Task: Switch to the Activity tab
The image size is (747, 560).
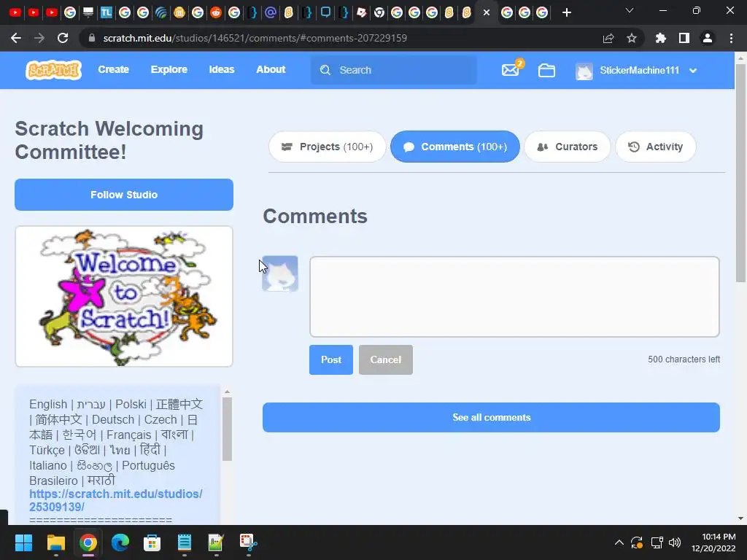Action: pos(656,147)
